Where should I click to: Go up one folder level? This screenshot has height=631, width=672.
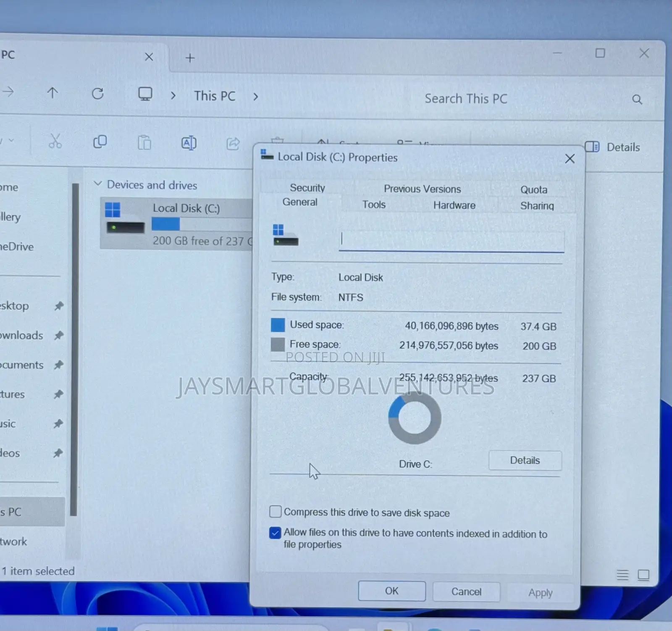(x=52, y=93)
